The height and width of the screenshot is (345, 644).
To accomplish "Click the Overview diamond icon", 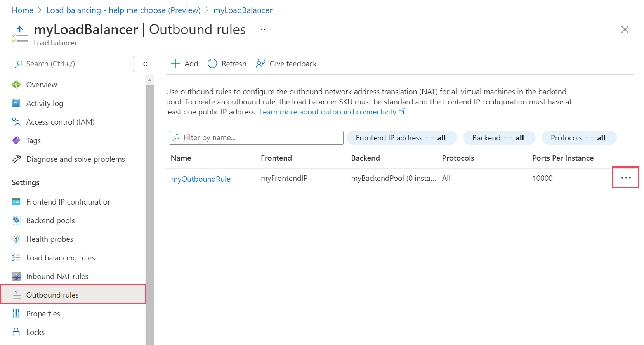I will click(x=16, y=85).
